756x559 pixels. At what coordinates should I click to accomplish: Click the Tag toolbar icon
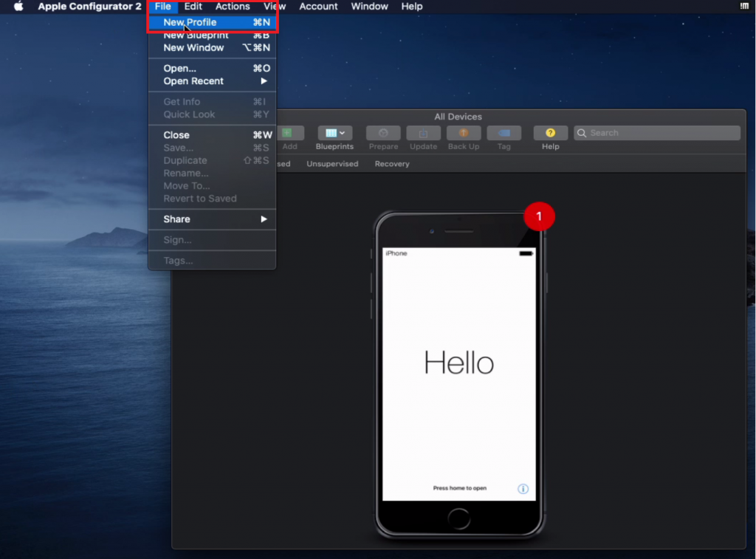[x=504, y=134]
